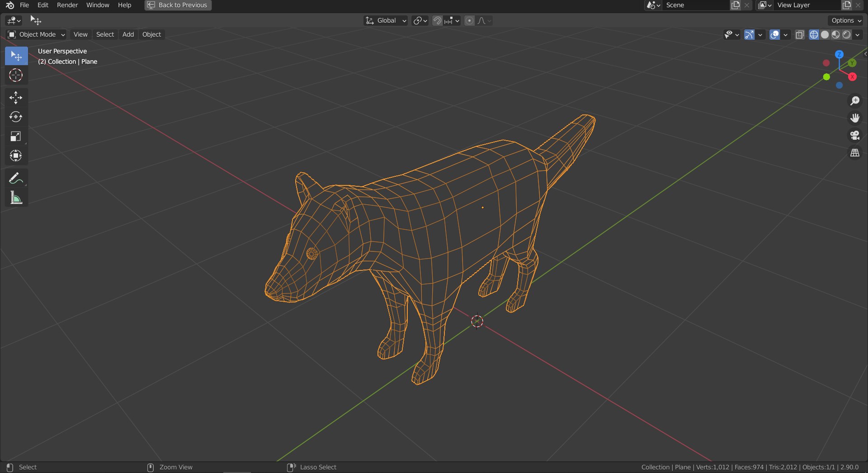Switch to camera view using camera icon
868x473 pixels.
pos(854,135)
